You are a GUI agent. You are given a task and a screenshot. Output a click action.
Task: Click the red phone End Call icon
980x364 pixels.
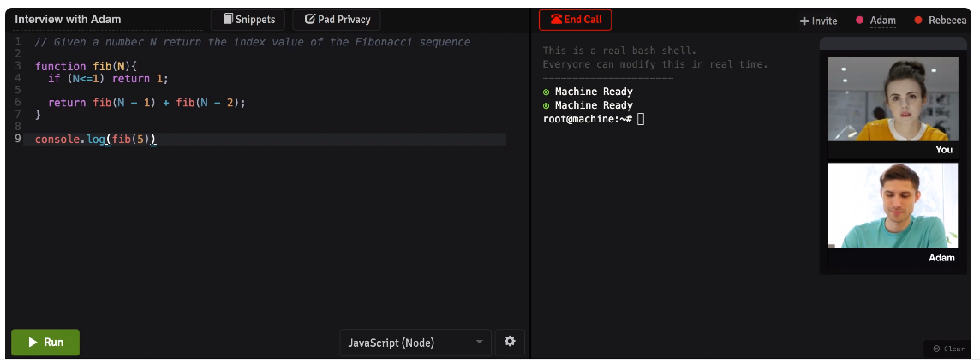[x=556, y=20]
